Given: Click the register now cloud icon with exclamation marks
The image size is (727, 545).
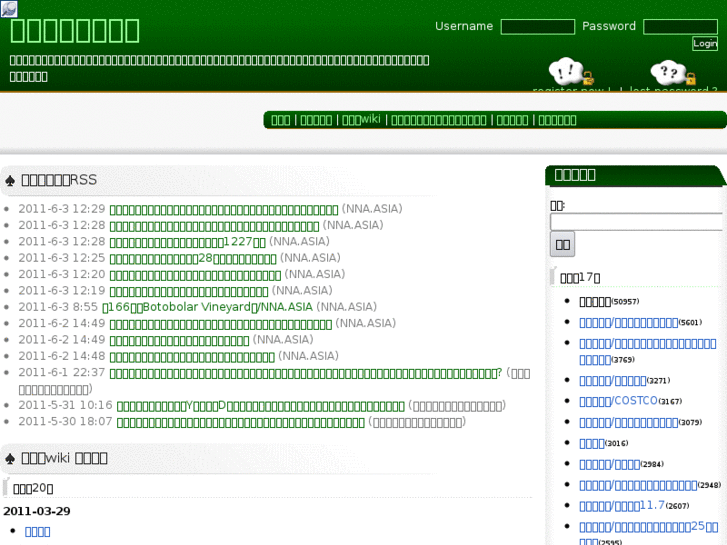Looking at the screenshot, I should pos(571,72).
